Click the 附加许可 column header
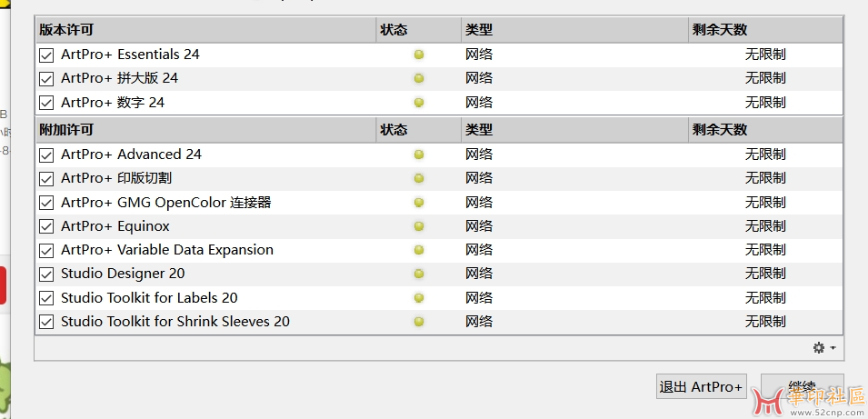The width and height of the screenshot is (868, 419). [x=206, y=130]
